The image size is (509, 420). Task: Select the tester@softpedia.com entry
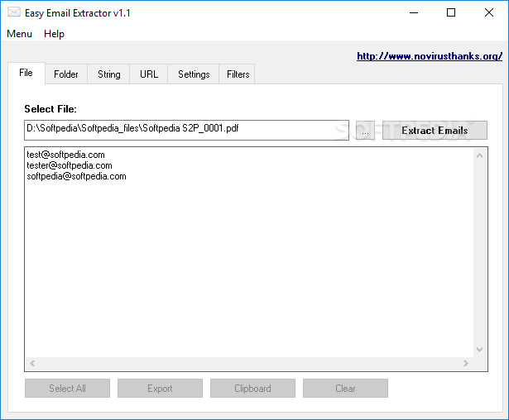(x=70, y=165)
